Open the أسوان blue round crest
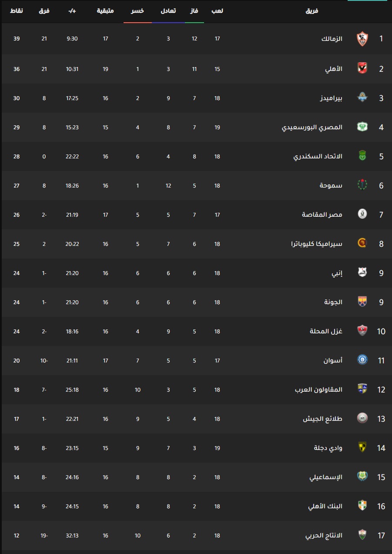Screen dimensions: 392x554 coord(362,360)
